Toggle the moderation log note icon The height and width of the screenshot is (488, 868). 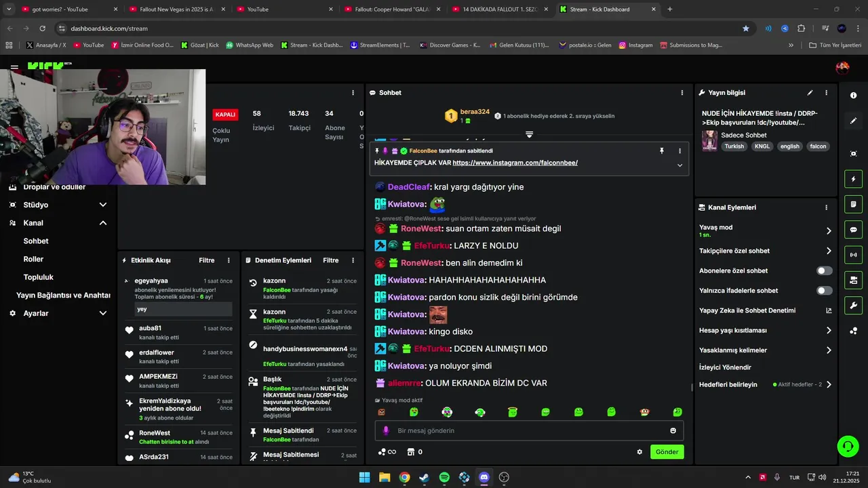click(853, 204)
